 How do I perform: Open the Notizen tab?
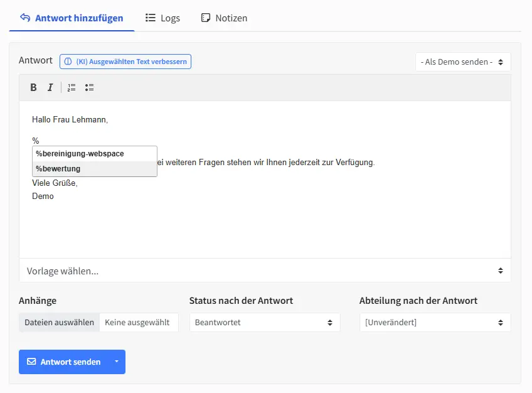pyautogui.click(x=224, y=18)
